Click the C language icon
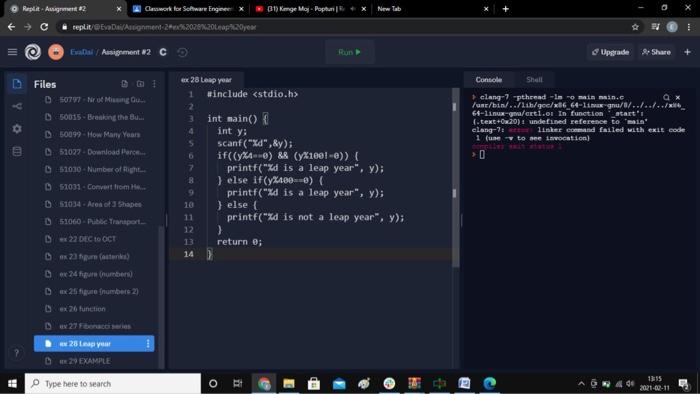This screenshot has height=394, width=700. click(163, 52)
